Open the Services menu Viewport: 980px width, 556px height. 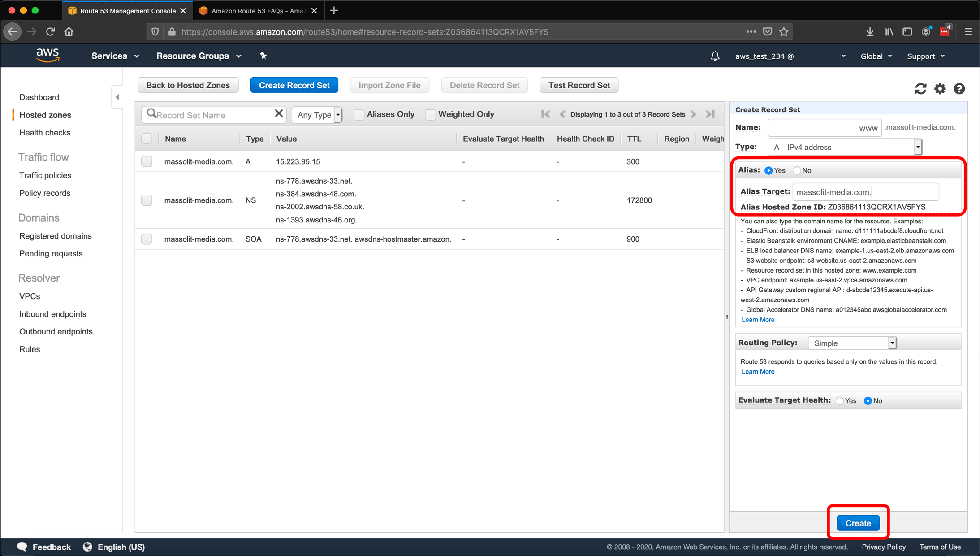coord(114,56)
